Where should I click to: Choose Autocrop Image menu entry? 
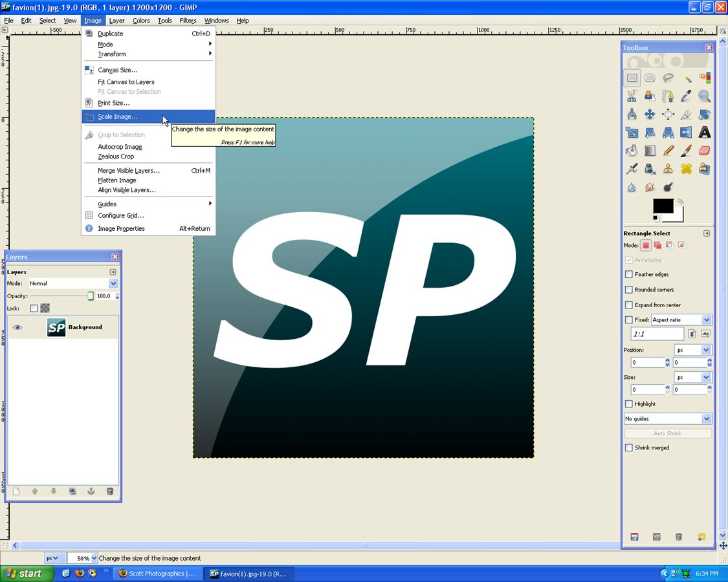click(x=149, y=147)
